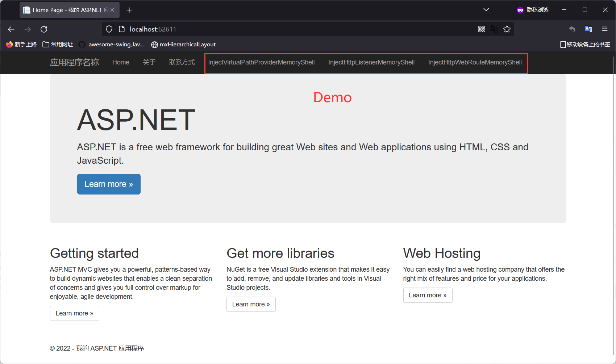Screen dimensions: 616x364
Task: Click the InjectVirtualPathProviderMemoryShell link
Action: pyautogui.click(x=261, y=62)
